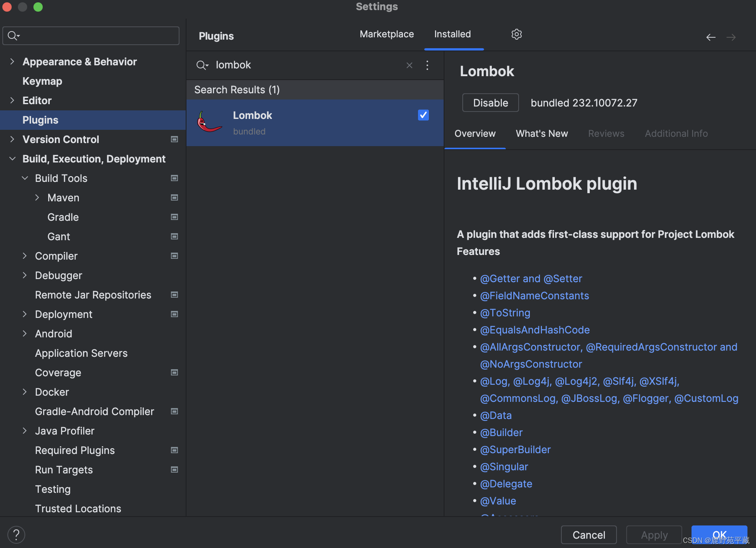
Task: Clear the lombok plugin search text
Action: click(409, 65)
